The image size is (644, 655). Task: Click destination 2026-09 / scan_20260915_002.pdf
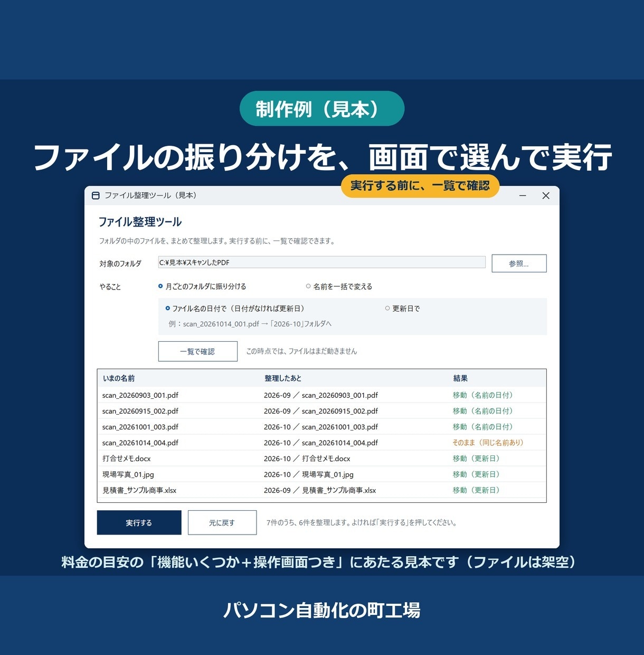(321, 411)
